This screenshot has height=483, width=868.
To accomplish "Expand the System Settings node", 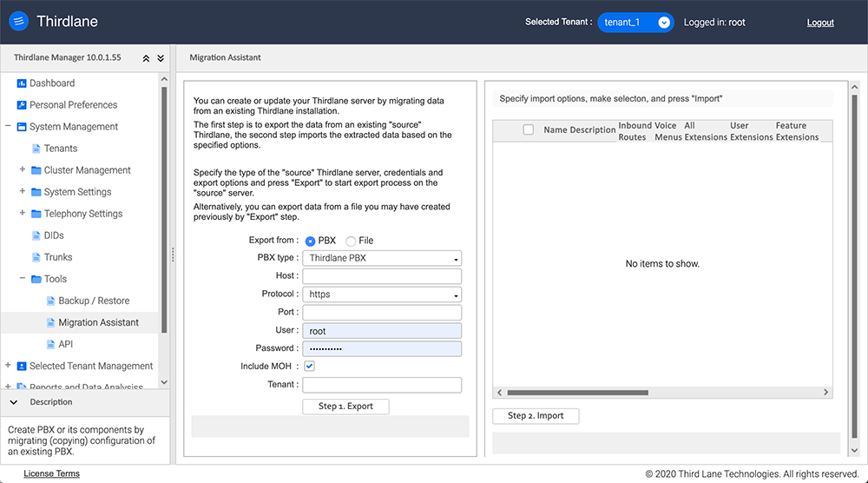I will 23,190.
